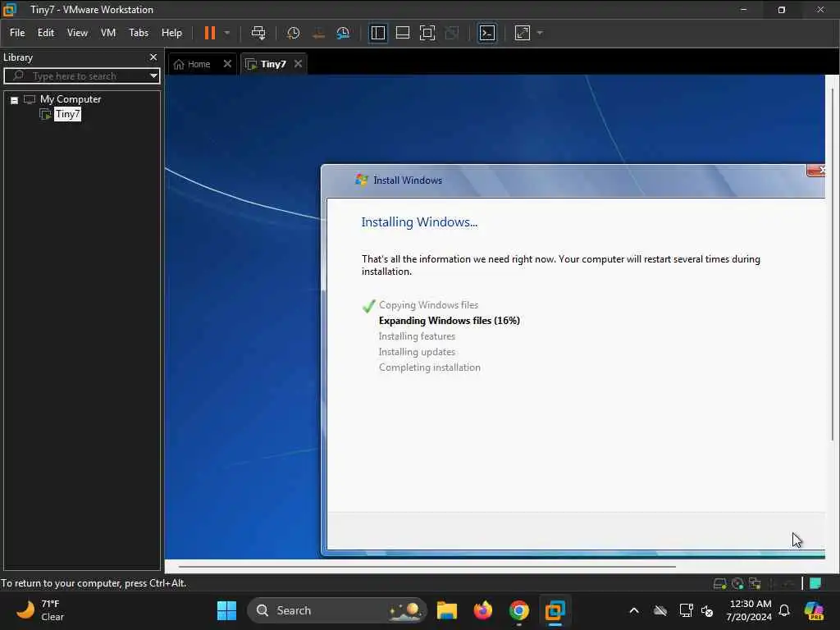Open the VM menu
This screenshot has width=840, height=630.
pyautogui.click(x=108, y=33)
